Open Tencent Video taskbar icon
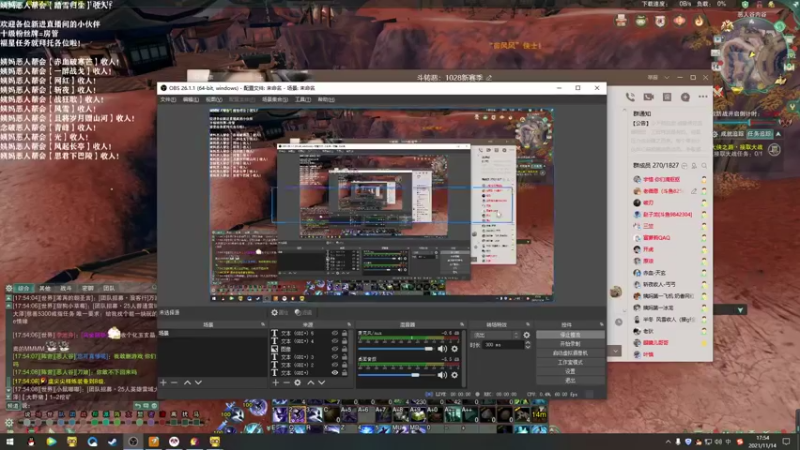This screenshot has height=450, width=800. [51, 441]
